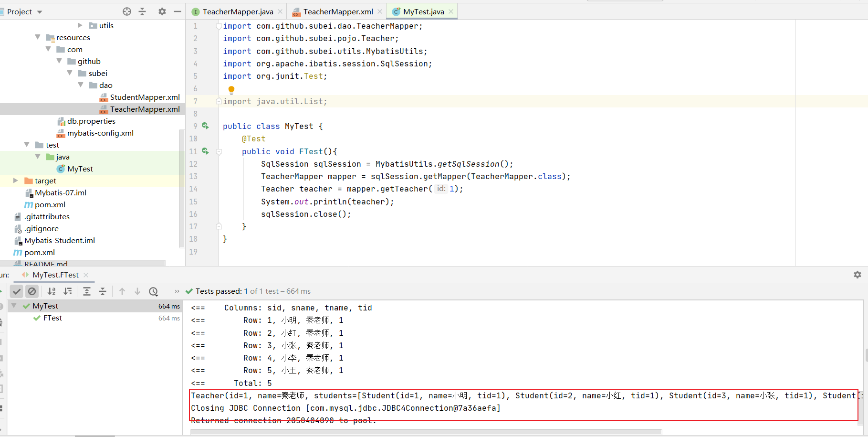Open test history clock icon

tap(153, 291)
